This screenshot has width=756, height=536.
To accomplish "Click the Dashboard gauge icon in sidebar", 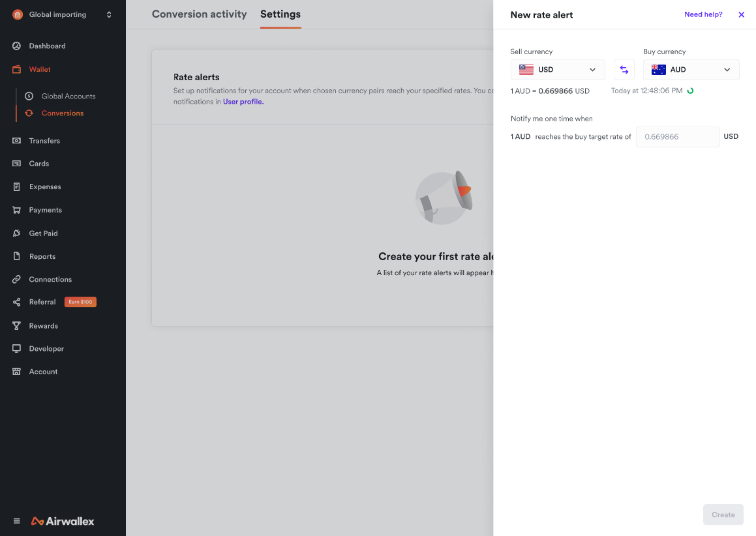I will coord(17,46).
